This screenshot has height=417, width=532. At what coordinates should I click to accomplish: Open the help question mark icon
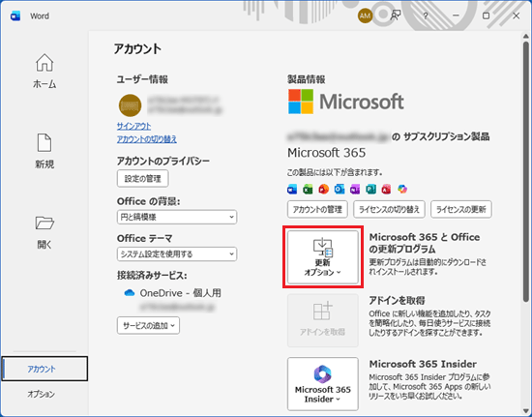pyautogui.click(x=426, y=15)
